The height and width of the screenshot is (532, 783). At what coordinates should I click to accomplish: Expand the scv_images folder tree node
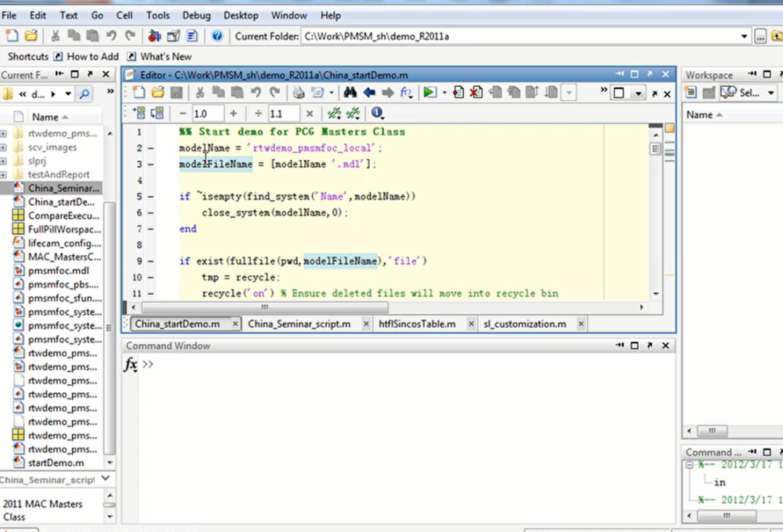pyautogui.click(x=4, y=147)
